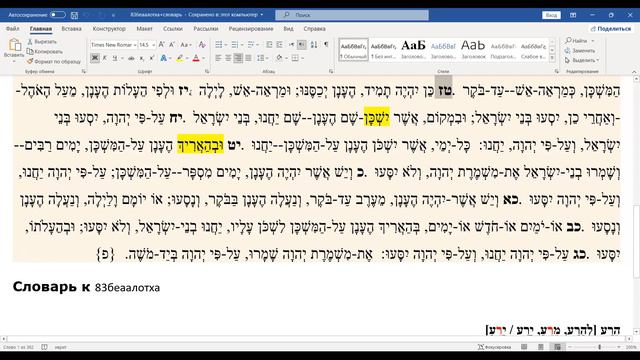Set right-to-left text direction
640x360 pixels.
click(302, 45)
